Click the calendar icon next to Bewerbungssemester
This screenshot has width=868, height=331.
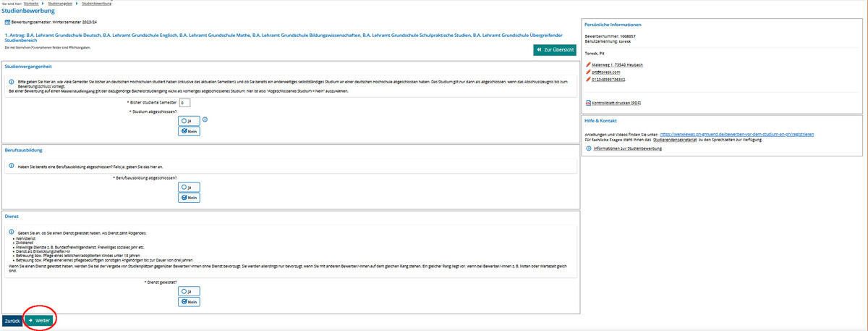(x=7, y=22)
